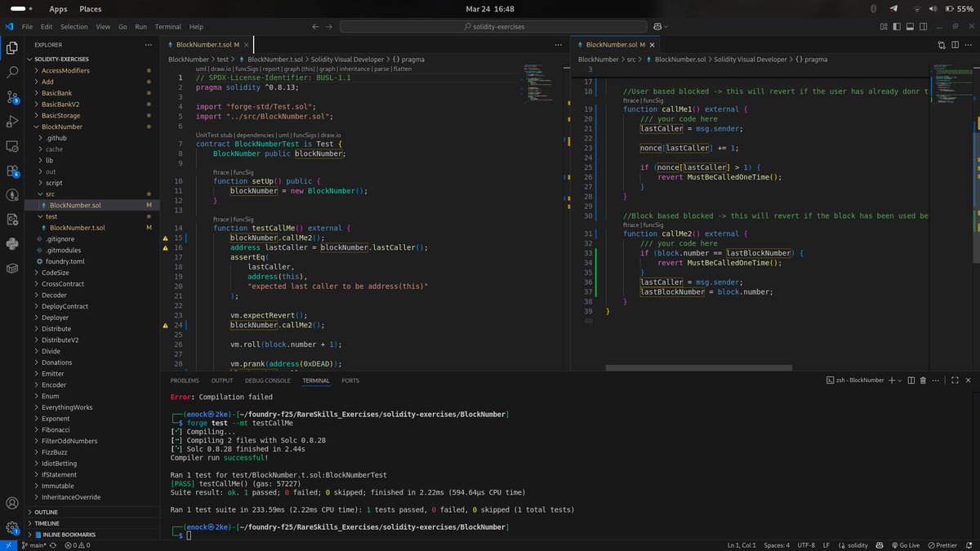The image size is (980, 551).
Task: Open the Remote Explorer view icon
Action: tap(12, 146)
